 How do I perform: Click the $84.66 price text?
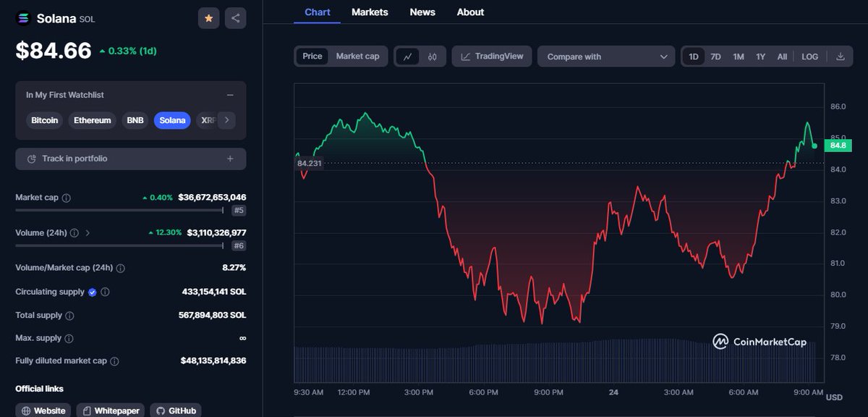pyautogui.click(x=54, y=51)
